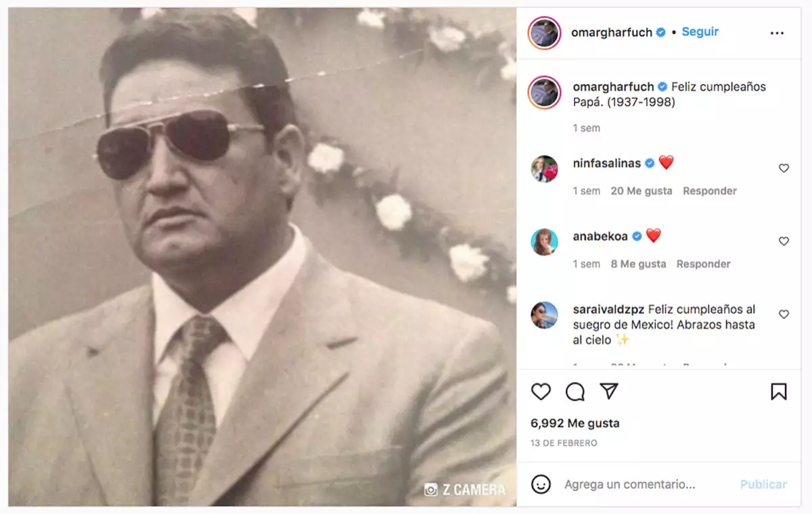Open omargharfuch's profile from the username
This screenshot has height=514, width=812.
pos(612,32)
